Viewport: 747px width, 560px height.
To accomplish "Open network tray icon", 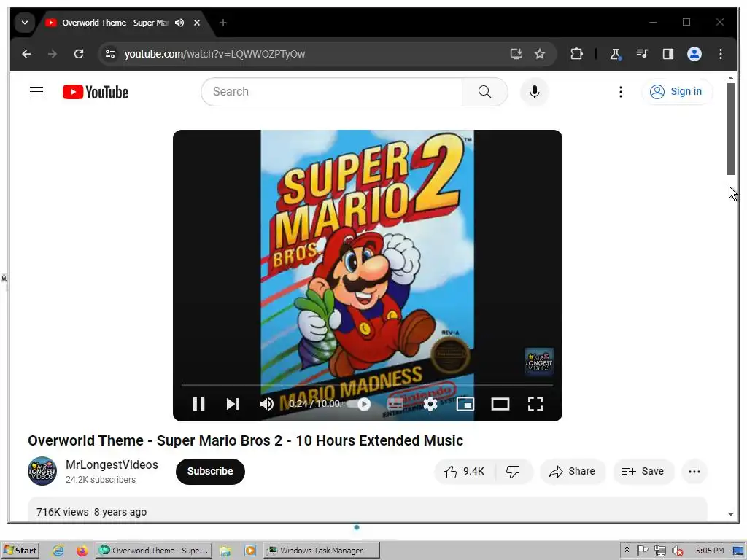I will (659, 551).
